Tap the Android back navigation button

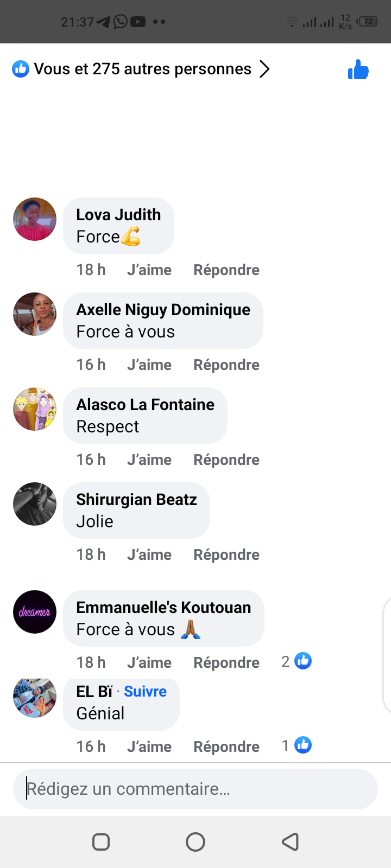[290, 842]
